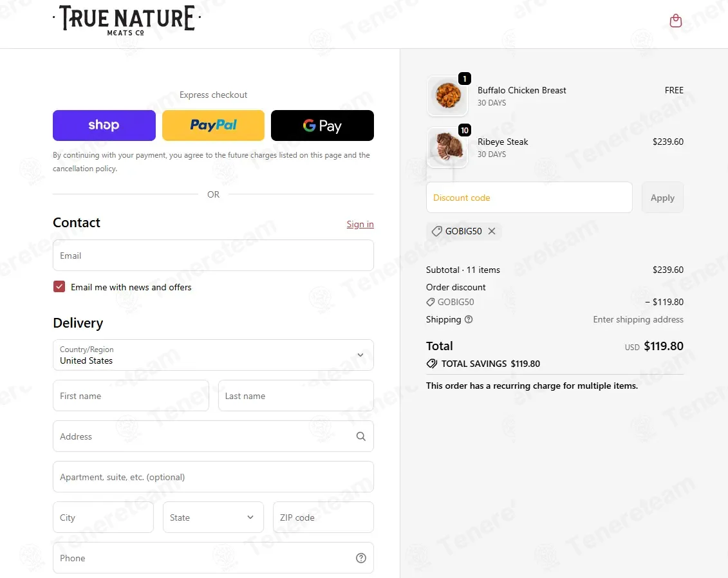The height and width of the screenshot is (578, 728).
Task: Click the Express checkout heading
Action: pos(213,95)
